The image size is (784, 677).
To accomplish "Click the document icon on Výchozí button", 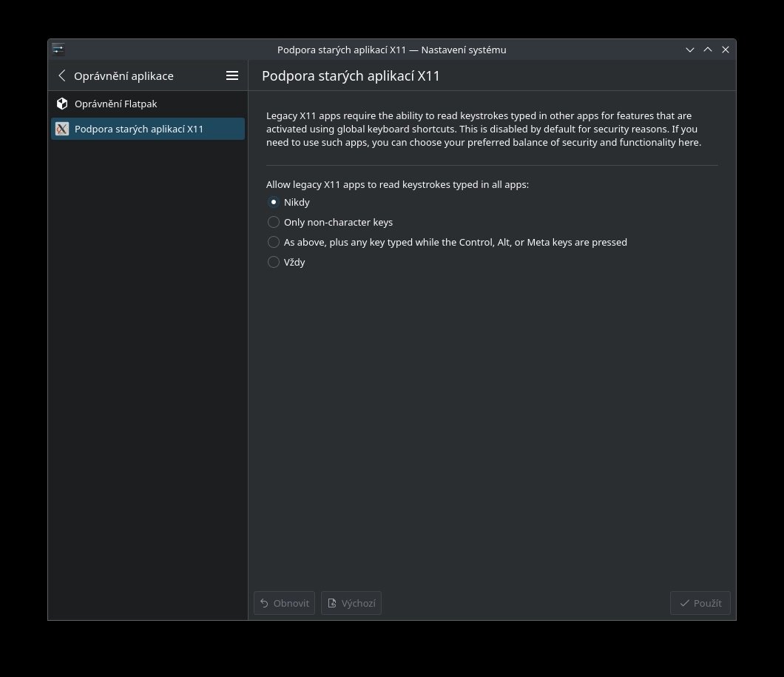I will click(332, 603).
